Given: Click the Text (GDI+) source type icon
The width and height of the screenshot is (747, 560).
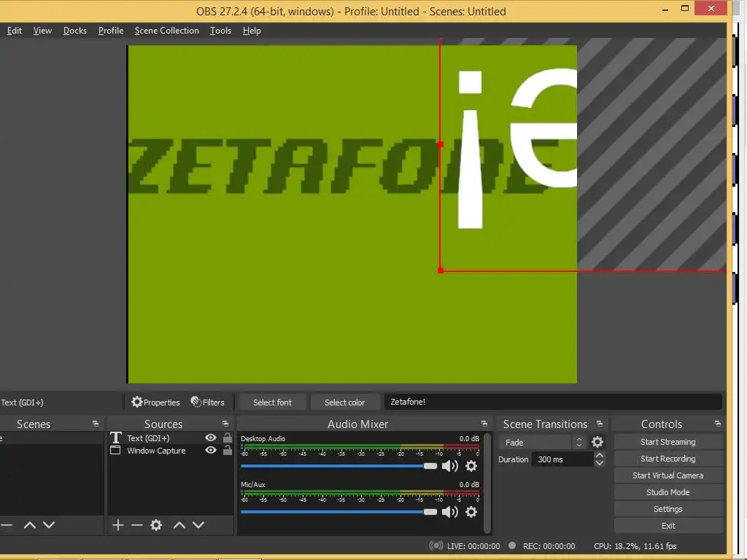Looking at the screenshot, I should [x=116, y=437].
